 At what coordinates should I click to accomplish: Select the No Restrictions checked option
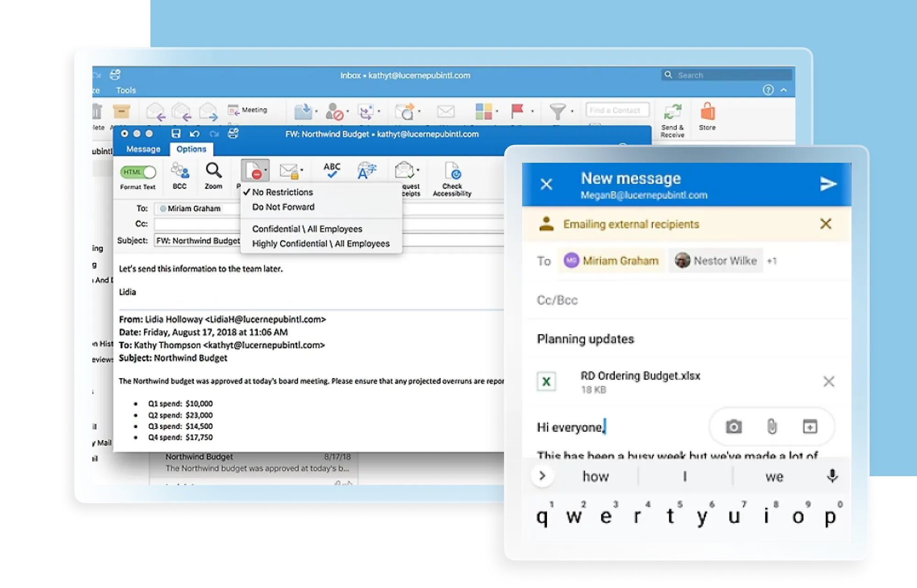pos(282,192)
